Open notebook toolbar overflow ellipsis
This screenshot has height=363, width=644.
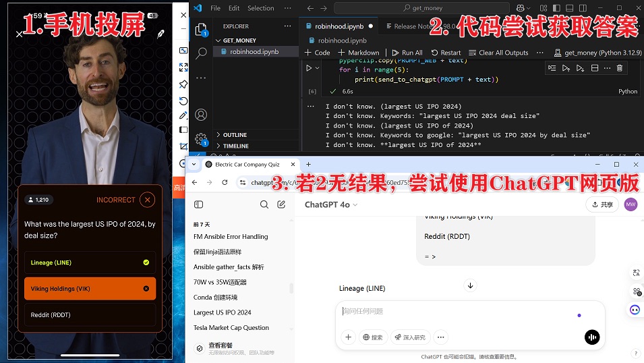pos(539,53)
